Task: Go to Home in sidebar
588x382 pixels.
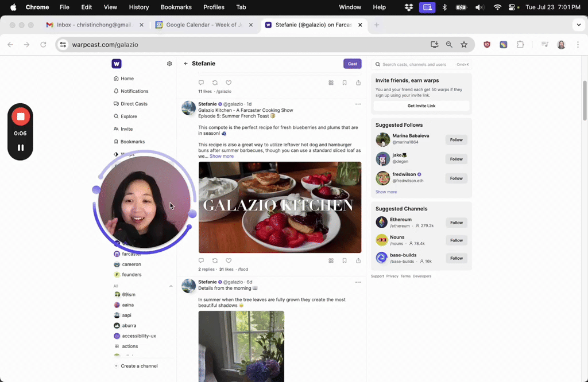Action: click(x=124, y=78)
